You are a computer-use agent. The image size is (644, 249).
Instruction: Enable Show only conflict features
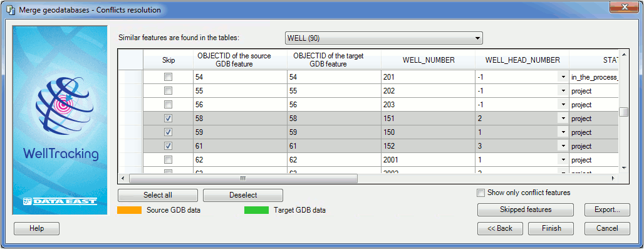tap(480, 193)
